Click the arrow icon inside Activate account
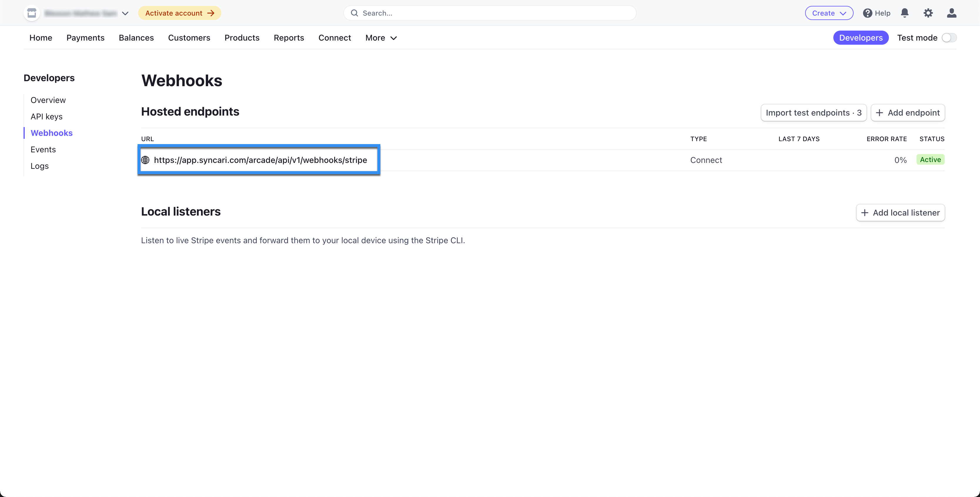This screenshot has height=497, width=980. tap(210, 13)
